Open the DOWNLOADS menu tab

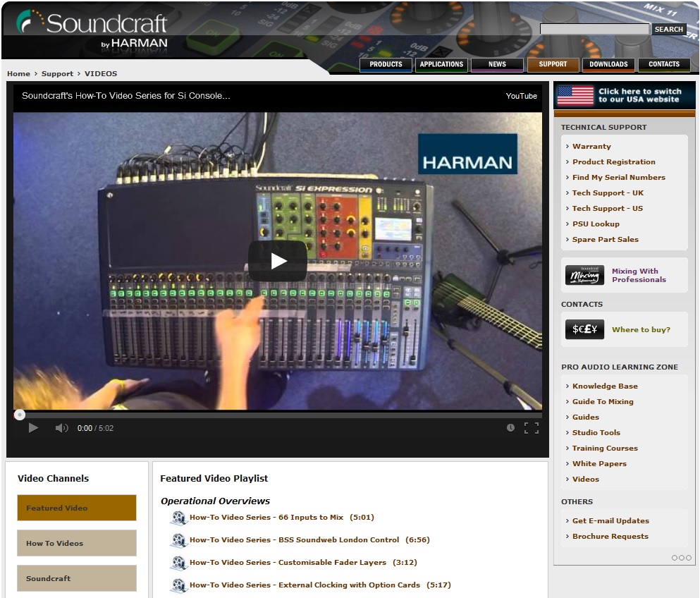point(608,64)
